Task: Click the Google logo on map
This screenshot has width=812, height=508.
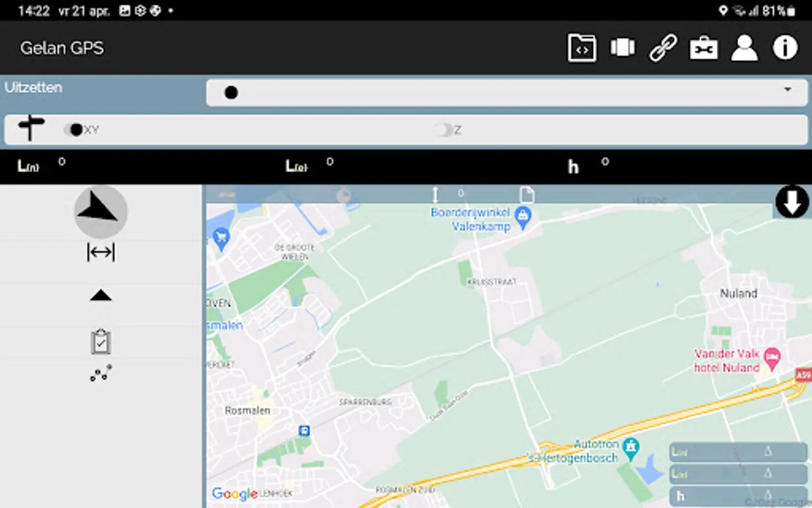Action: click(235, 494)
